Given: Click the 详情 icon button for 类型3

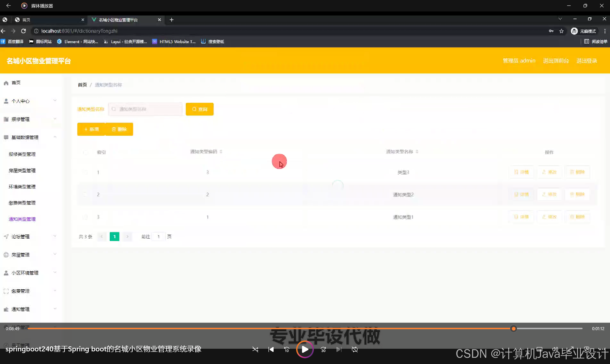Looking at the screenshot, I should coord(521,172).
